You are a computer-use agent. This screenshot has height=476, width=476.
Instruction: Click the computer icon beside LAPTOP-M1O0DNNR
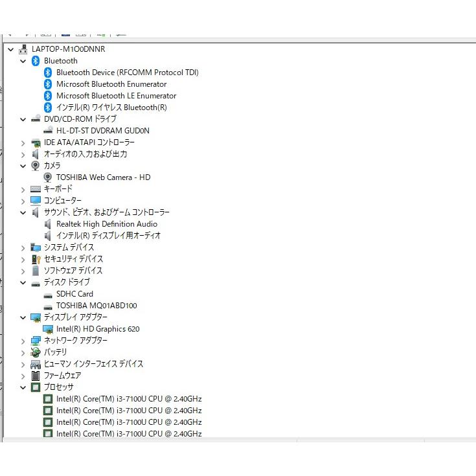click(x=23, y=49)
